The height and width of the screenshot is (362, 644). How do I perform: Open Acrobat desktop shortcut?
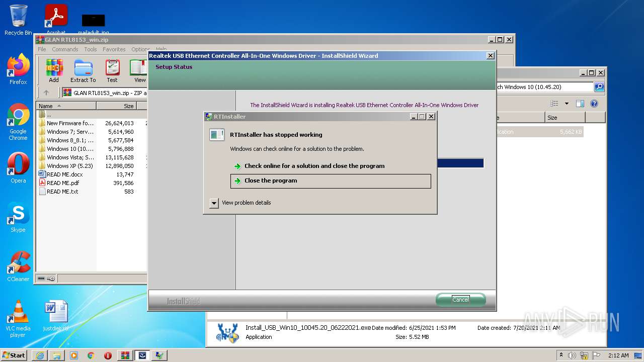tap(56, 19)
